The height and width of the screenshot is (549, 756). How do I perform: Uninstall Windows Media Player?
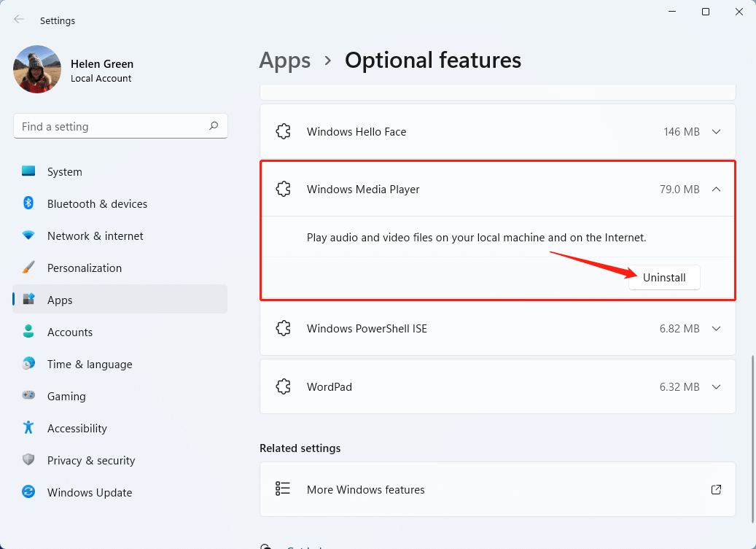click(664, 278)
